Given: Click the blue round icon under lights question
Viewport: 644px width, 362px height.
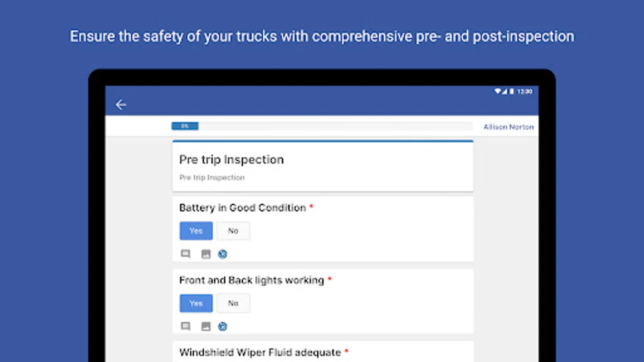Looking at the screenshot, I should (223, 326).
